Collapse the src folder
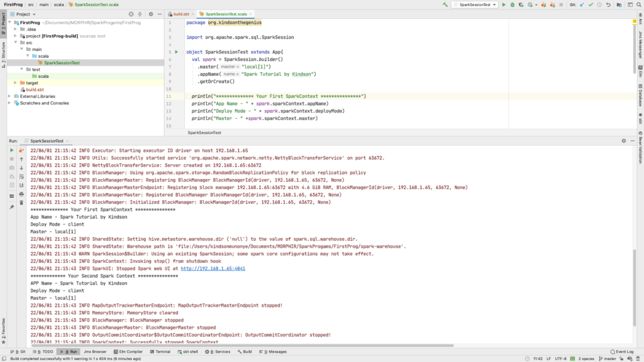This screenshot has height=362, width=644. tap(16, 42)
